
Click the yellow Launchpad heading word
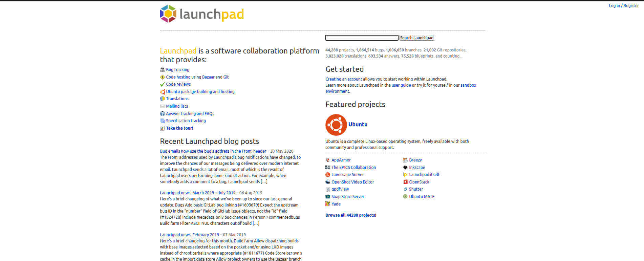[178, 51]
